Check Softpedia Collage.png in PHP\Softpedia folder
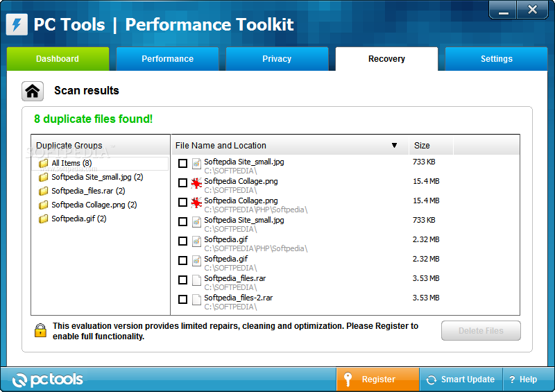The image size is (555, 392). point(182,202)
